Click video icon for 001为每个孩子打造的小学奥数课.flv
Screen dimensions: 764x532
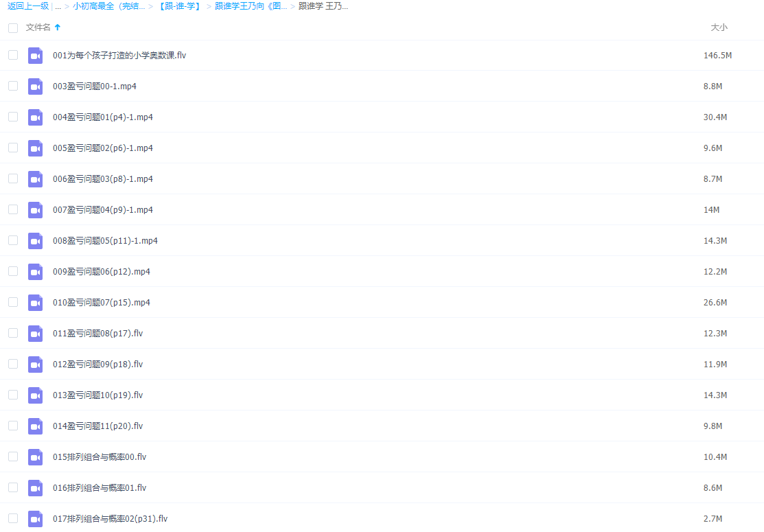coord(35,56)
